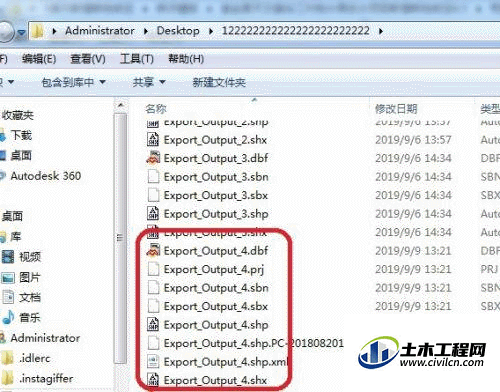Click the Export_Output_3.sbn file icon
This screenshot has width=500, height=392.
(x=153, y=176)
